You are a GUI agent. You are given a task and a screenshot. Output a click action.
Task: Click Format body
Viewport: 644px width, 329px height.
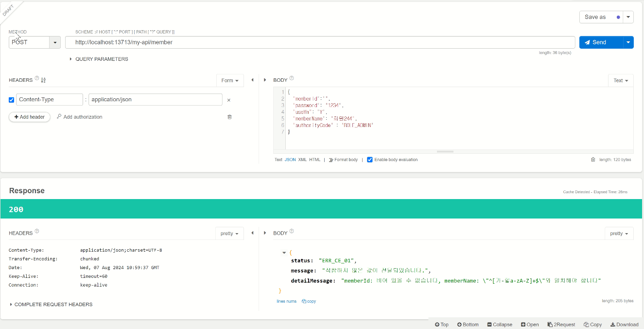coord(343,160)
